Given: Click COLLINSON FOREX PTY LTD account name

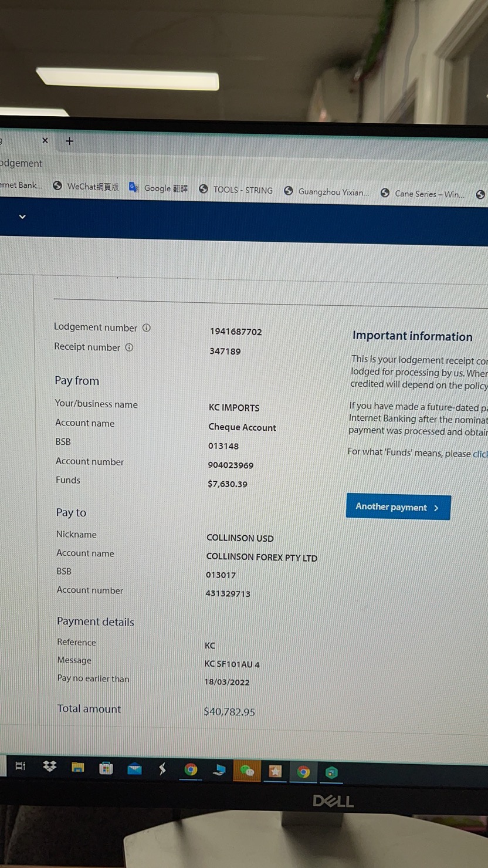Looking at the screenshot, I should pos(262,558).
